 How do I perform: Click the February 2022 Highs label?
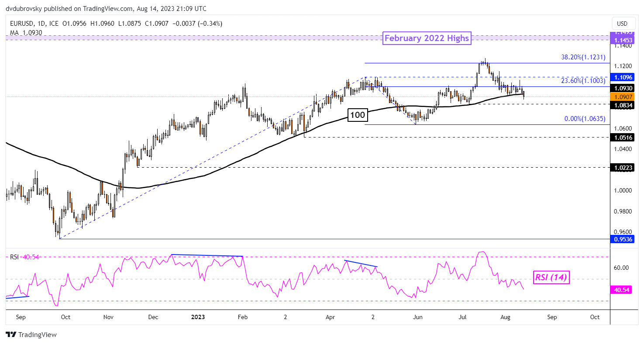point(427,38)
